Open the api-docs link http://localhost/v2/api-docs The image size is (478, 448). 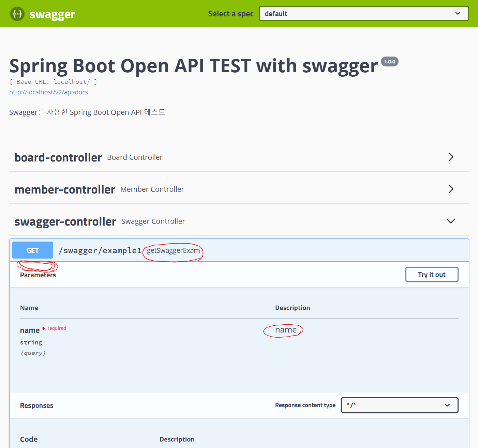(48, 92)
